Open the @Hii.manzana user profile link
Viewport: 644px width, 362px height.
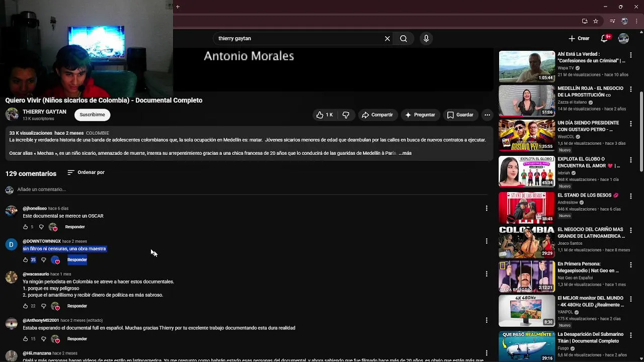click(x=37, y=353)
